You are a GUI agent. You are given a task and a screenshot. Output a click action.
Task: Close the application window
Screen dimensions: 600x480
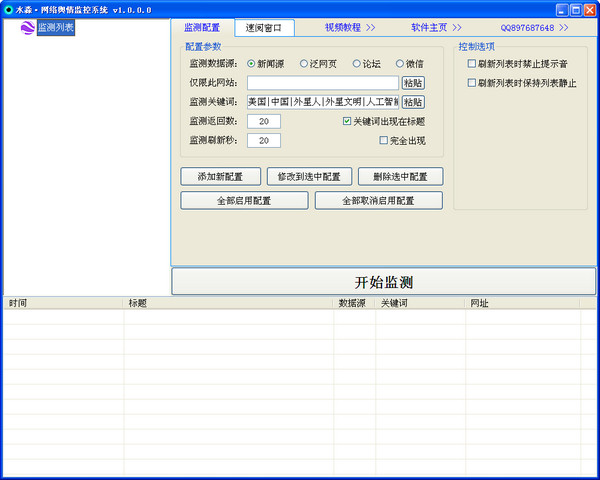point(590,10)
